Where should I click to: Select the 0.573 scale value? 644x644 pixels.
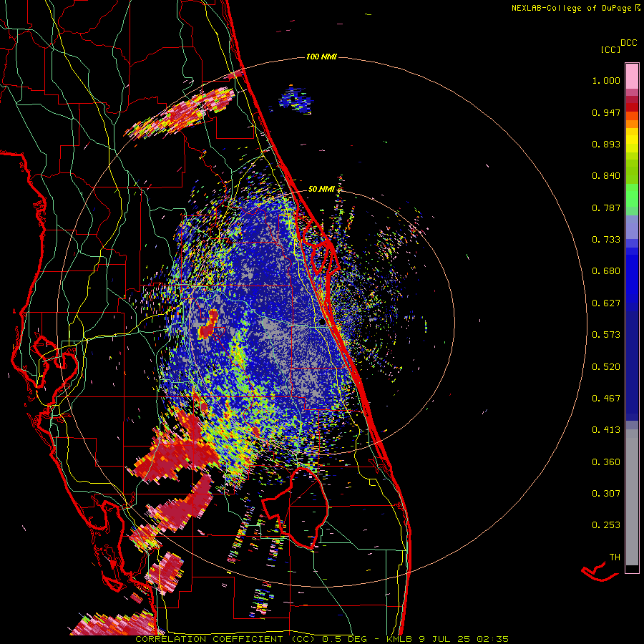pos(606,335)
